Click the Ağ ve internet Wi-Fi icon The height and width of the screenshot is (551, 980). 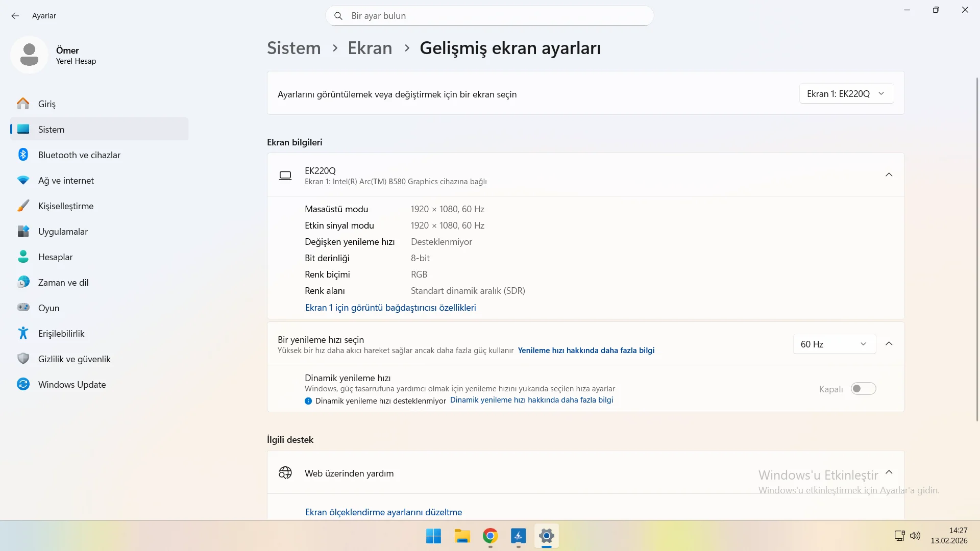[23, 180]
